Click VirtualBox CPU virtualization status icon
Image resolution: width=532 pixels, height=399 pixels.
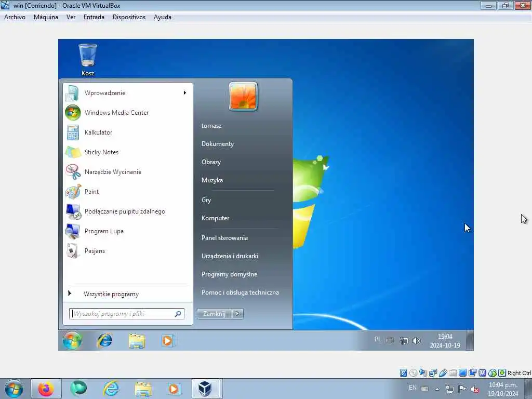click(x=482, y=373)
